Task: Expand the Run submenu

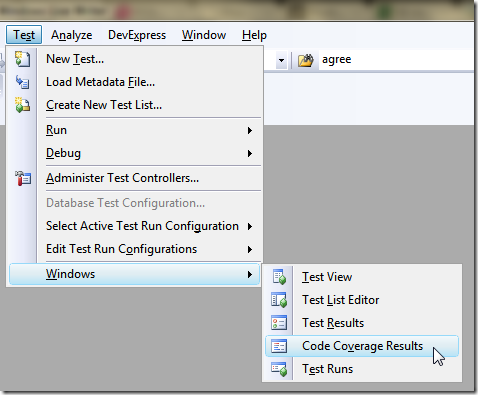Action: tap(135, 130)
